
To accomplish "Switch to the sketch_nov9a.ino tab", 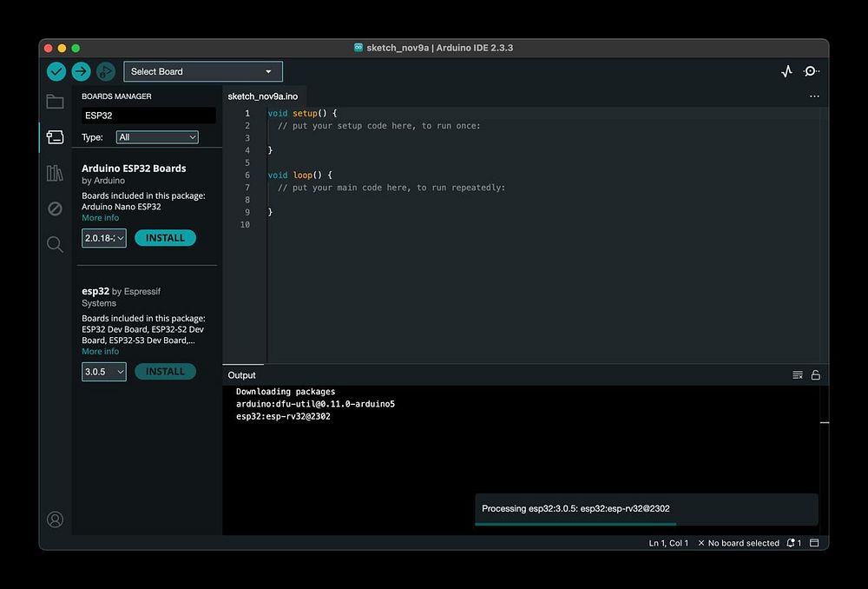I will point(263,96).
